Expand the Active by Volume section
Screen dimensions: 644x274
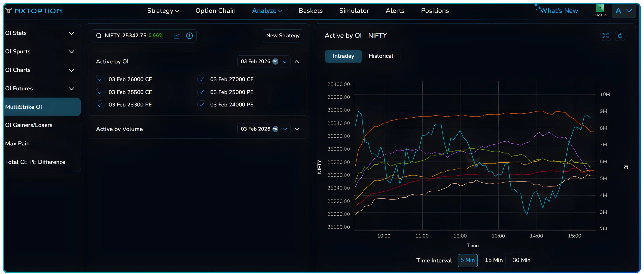click(x=297, y=129)
